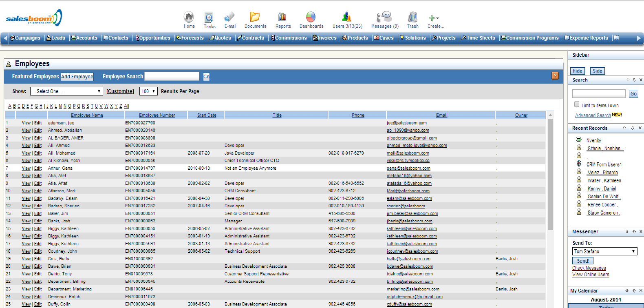Switch to the Time Sheets tab

point(478,38)
